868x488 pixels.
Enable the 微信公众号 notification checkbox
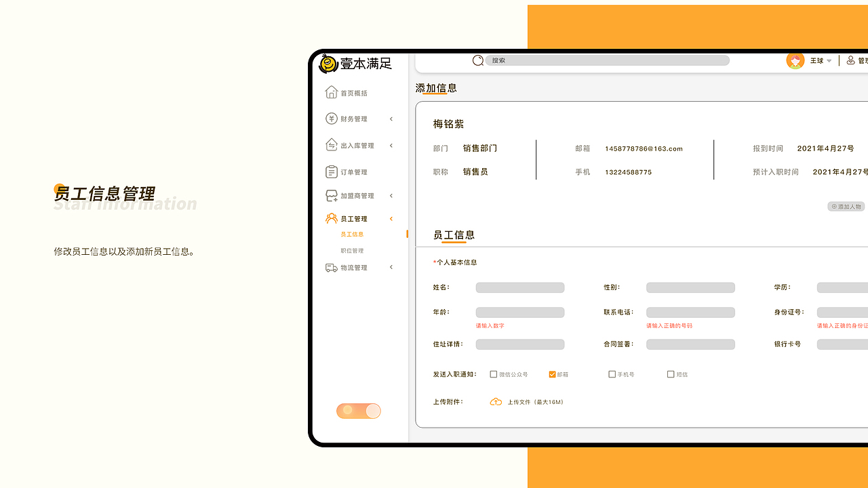pos(494,373)
